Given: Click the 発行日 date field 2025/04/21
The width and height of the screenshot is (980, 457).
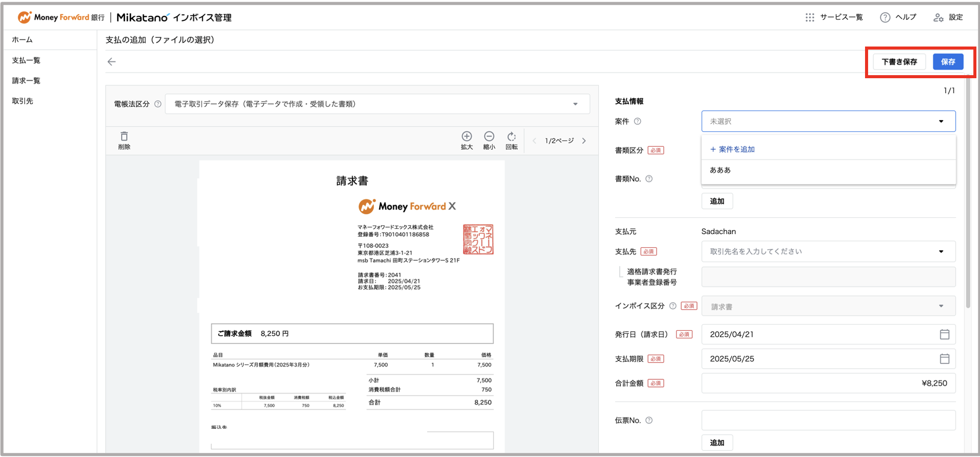Looking at the screenshot, I should pyautogui.click(x=828, y=334).
